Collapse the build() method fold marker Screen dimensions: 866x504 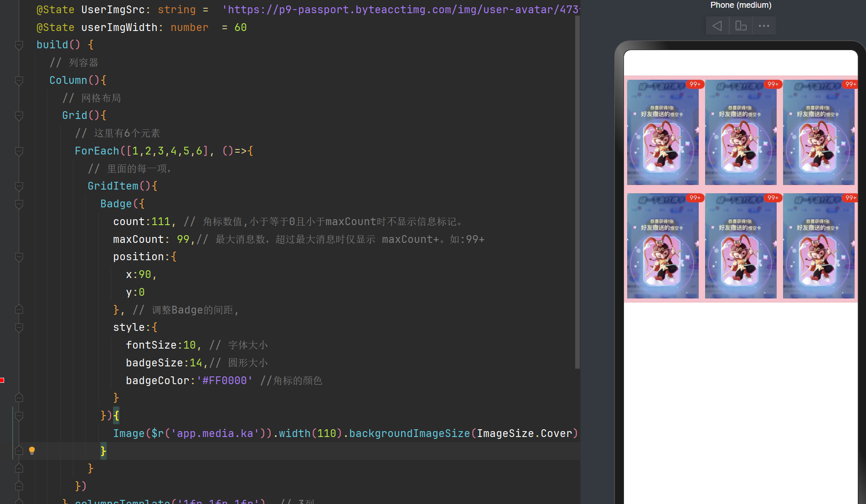coord(19,45)
